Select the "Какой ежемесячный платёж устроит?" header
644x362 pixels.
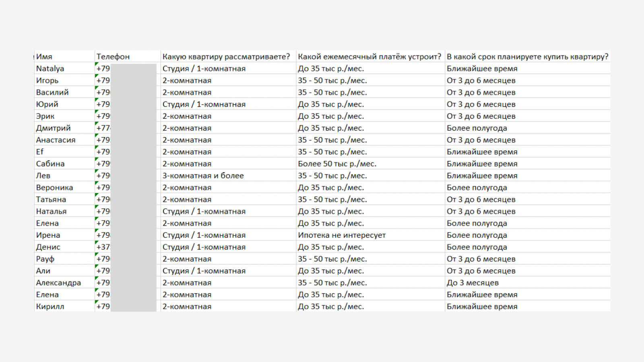[369, 57]
